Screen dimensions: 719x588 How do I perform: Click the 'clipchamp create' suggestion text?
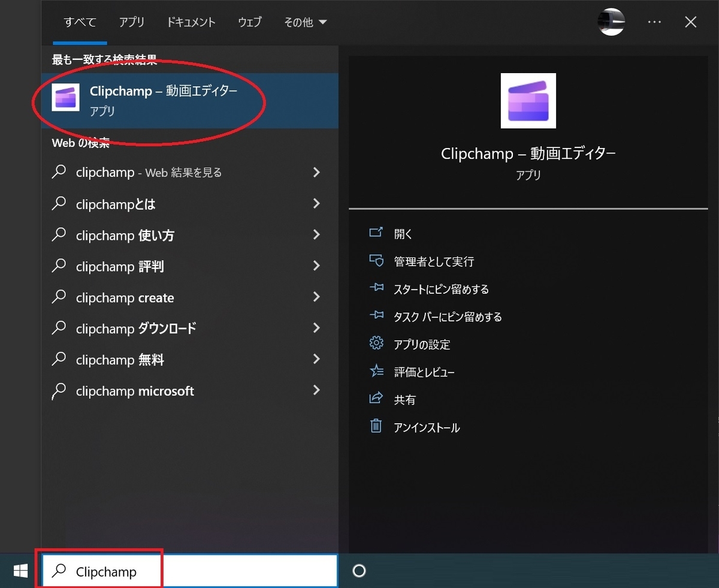pyautogui.click(x=125, y=297)
